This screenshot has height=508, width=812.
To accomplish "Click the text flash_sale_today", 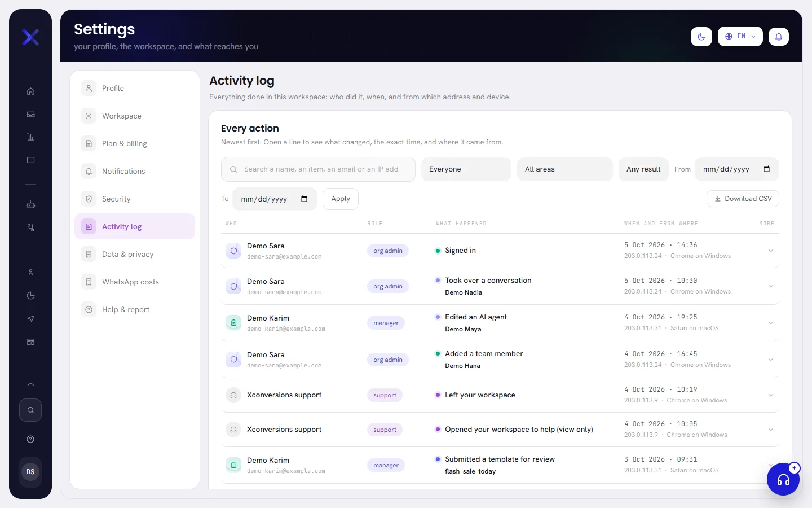I will pos(470,471).
